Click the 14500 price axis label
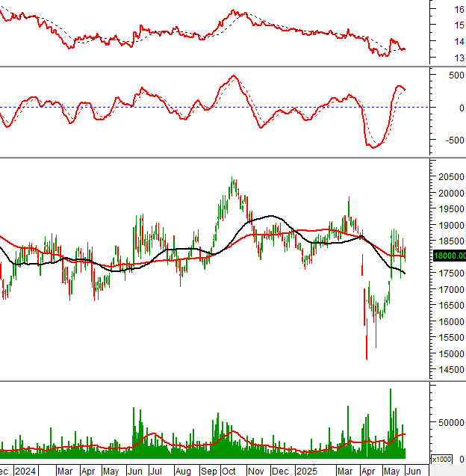Screen dimensions: 466x476 [x=451, y=370]
